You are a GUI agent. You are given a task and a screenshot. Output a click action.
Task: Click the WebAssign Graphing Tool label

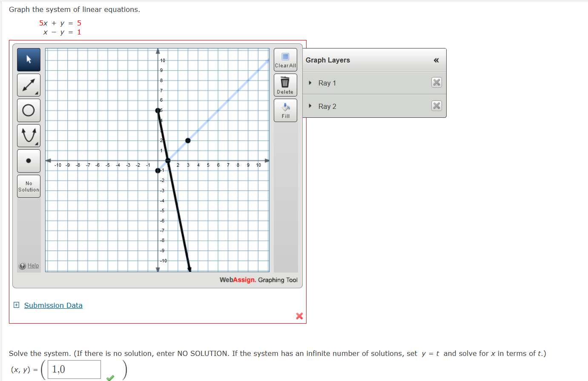(259, 280)
